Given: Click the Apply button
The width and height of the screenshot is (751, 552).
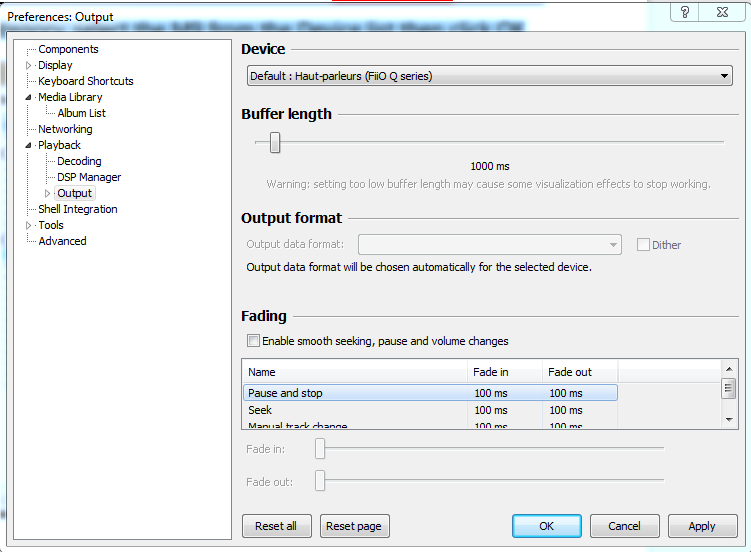Looking at the screenshot, I should click(702, 526).
